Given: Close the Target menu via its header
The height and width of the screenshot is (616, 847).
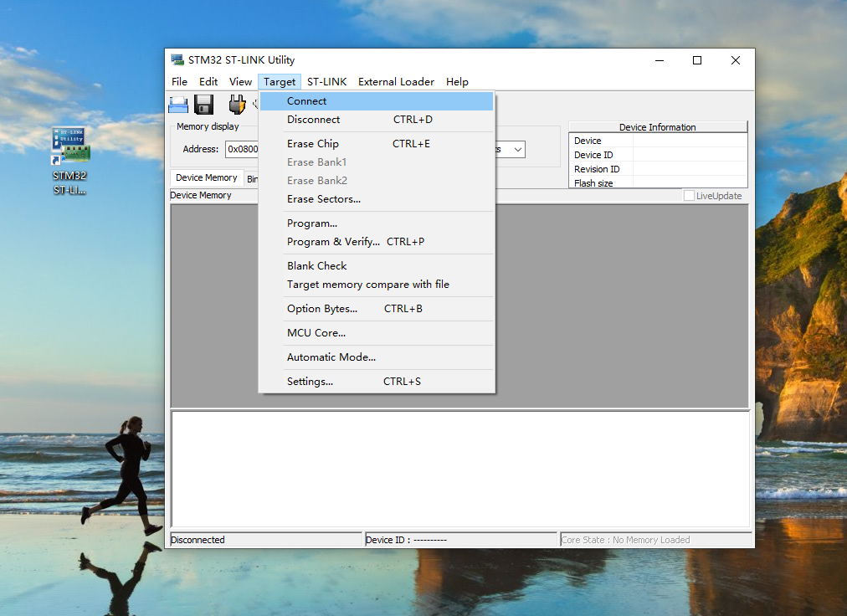Looking at the screenshot, I should pyautogui.click(x=280, y=81).
